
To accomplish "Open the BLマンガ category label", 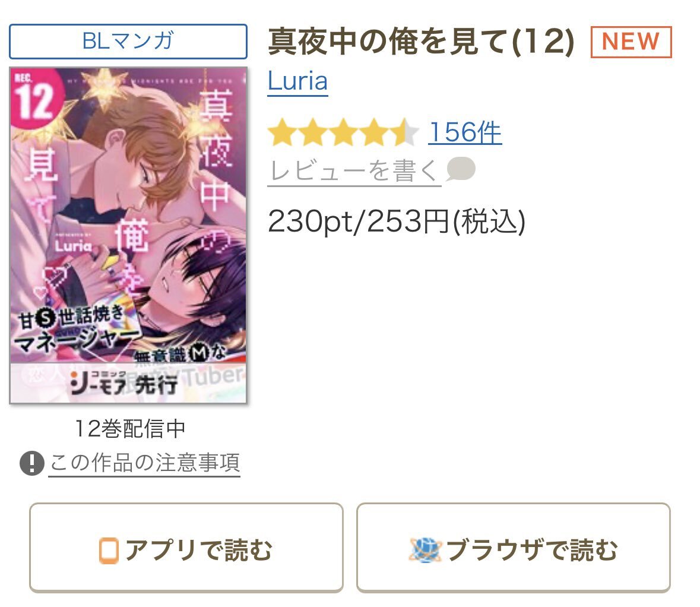I will [x=128, y=42].
